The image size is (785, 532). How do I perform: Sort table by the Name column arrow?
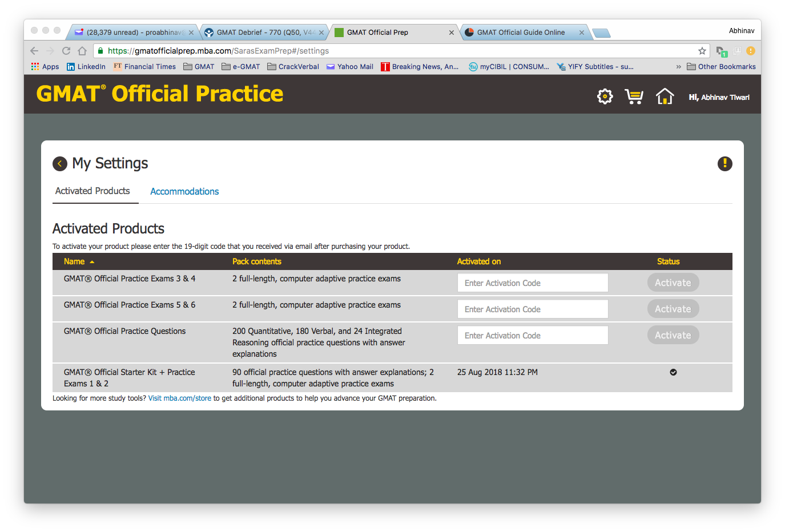pos(92,262)
